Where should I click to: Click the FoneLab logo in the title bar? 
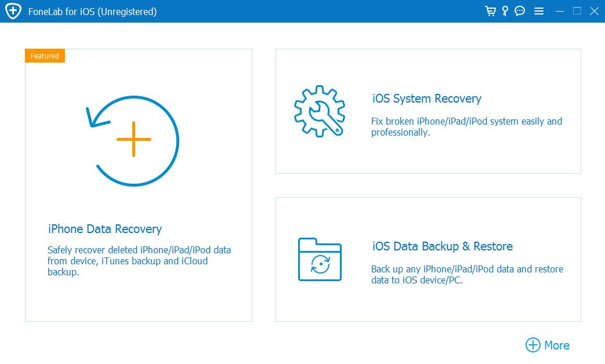(x=13, y=11)
